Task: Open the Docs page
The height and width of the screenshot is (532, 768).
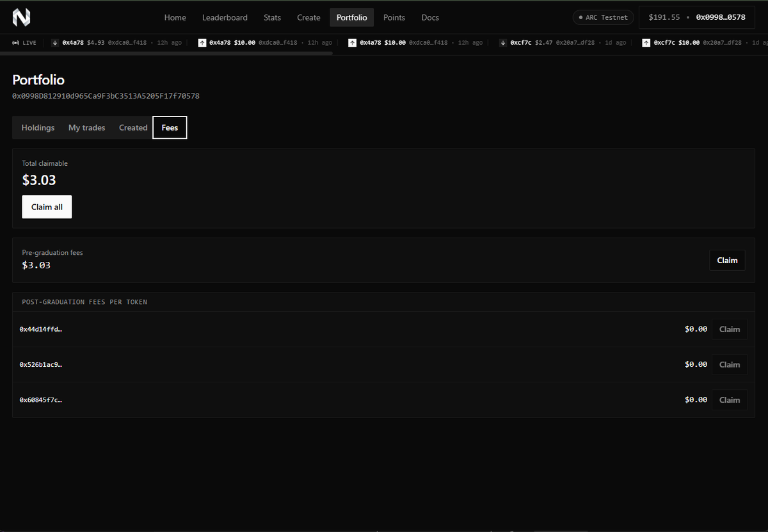Action: [430, 17]
